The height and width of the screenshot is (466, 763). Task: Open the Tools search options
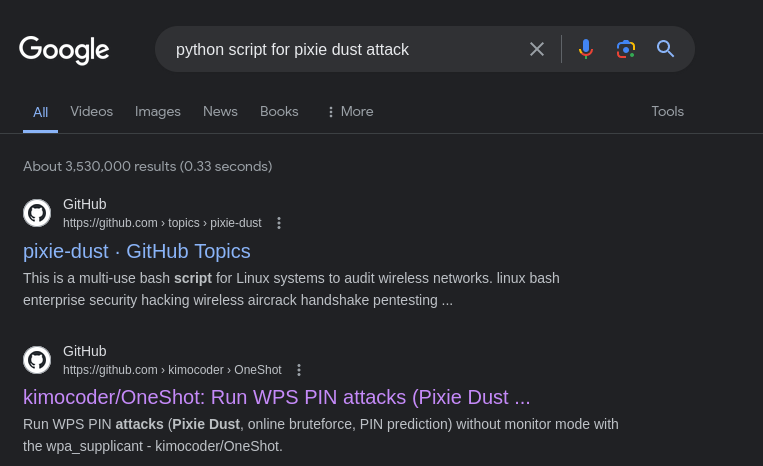point(668,111)
